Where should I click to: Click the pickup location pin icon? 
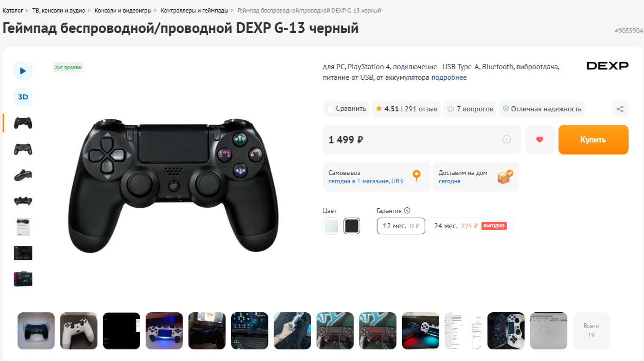416,176
